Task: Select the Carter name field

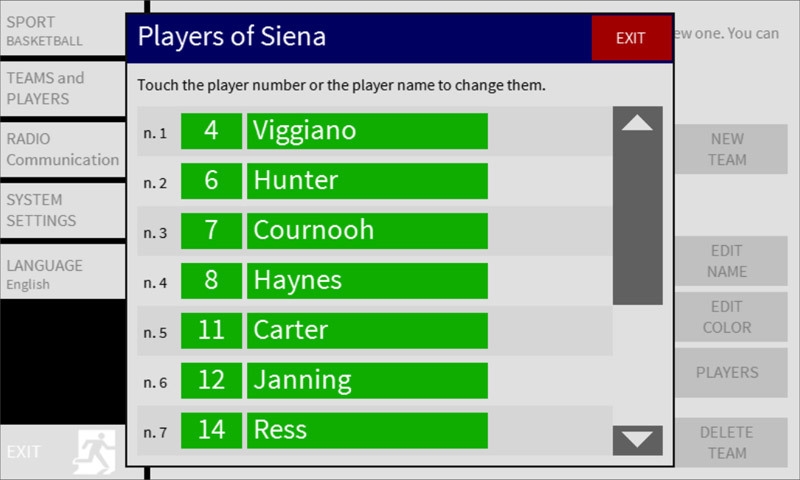Action: click(x=367, y=331)
